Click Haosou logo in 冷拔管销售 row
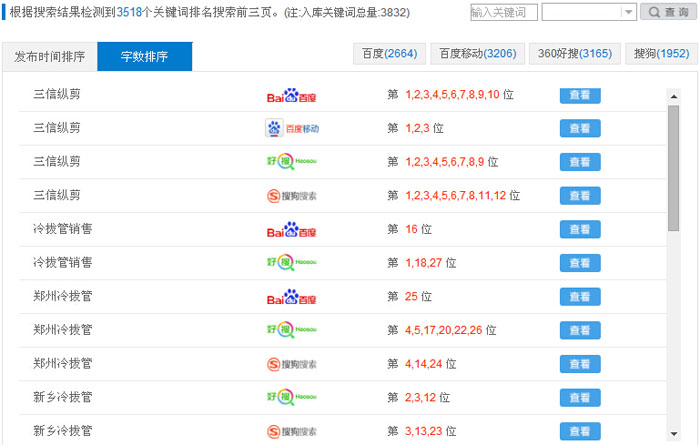The image size is (700, 445). click(292, 262)
